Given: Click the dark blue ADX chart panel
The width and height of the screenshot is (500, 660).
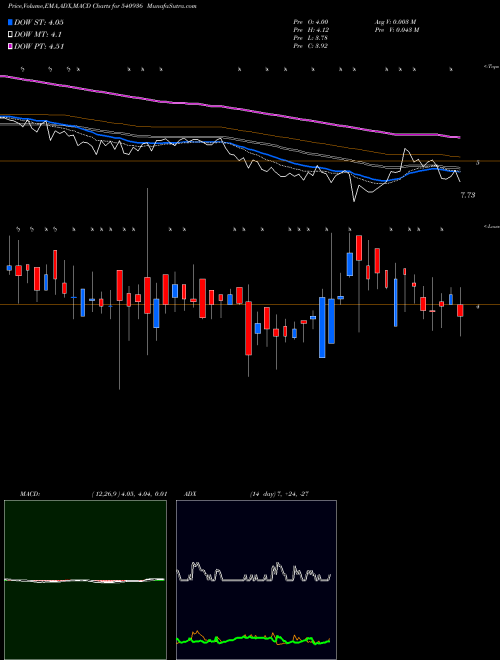Looking at the screenshot, I should (256, 580).
